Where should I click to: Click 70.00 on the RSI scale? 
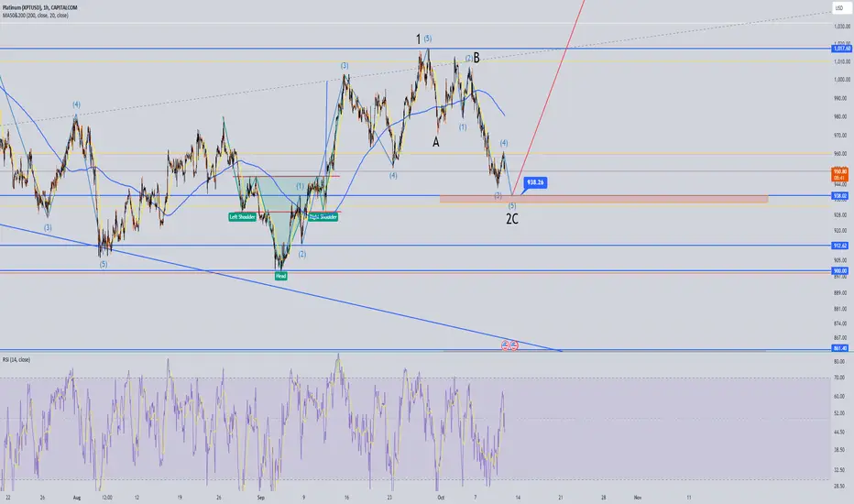click(x=839, y=378)
